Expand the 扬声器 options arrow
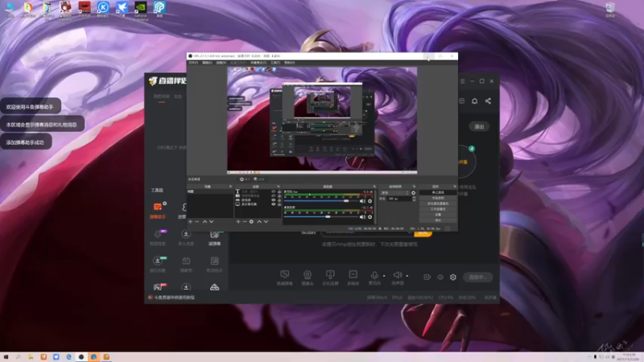The height and width of the screenshot is (362, 644). tap(407, 276)
